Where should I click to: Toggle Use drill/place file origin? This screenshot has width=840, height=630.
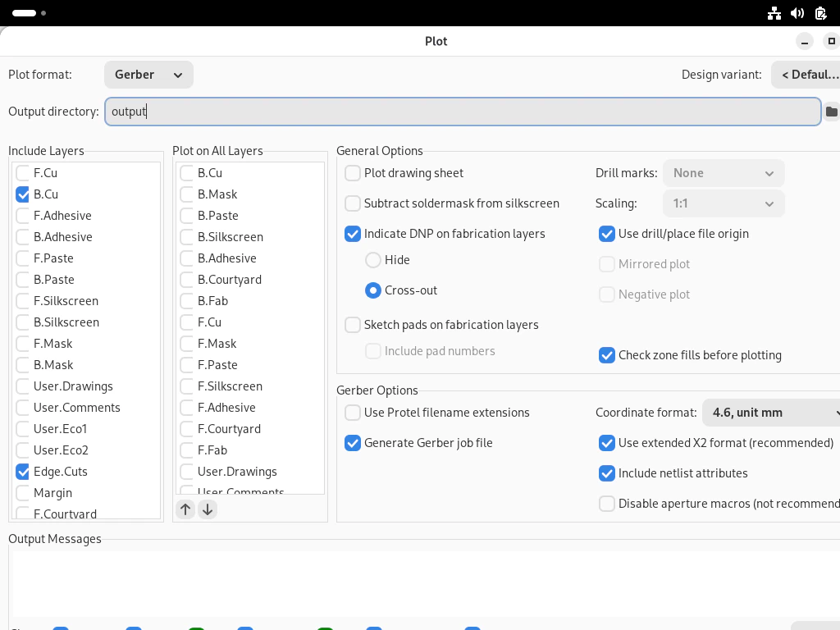pyautogui.click(x=606, y=234)
